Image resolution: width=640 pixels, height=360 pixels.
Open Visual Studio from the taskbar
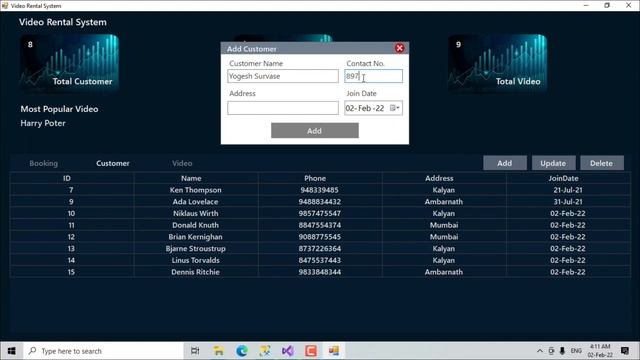pyautogui.click(x=288, y=351)
